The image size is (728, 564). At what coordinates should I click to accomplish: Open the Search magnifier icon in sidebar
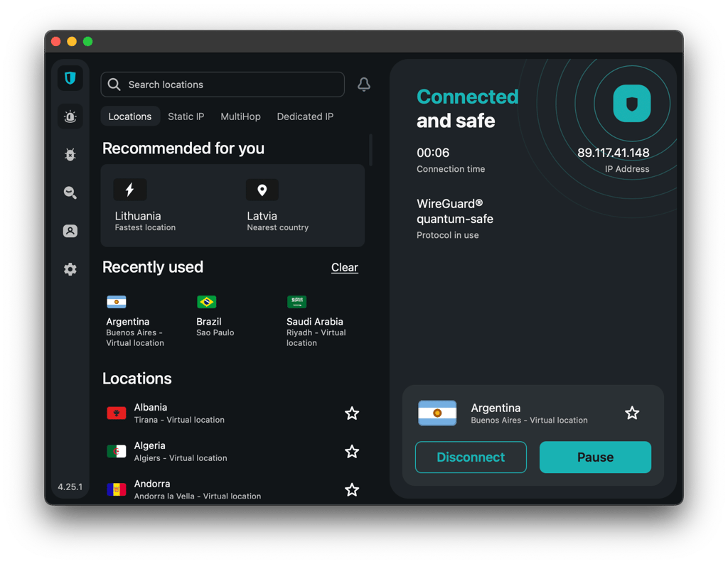(70, 192)
